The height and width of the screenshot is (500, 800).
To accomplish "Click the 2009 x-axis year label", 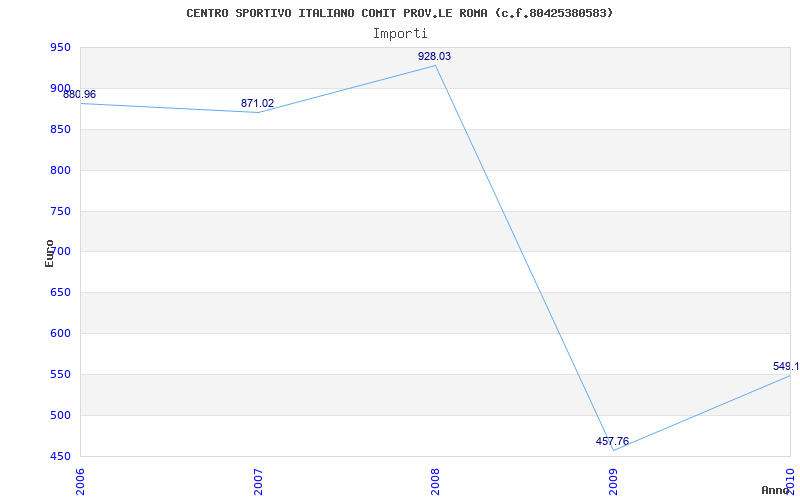I will (x=613, y=480).
